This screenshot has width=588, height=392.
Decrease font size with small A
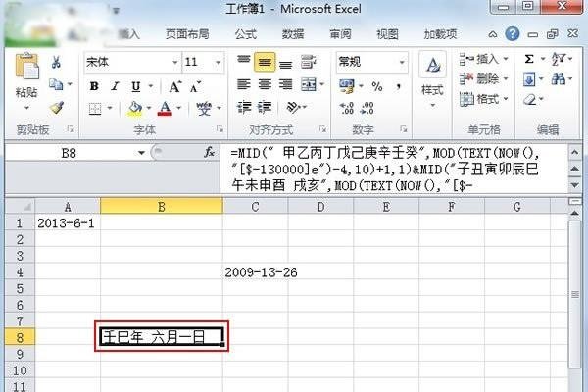click(195, 87)
